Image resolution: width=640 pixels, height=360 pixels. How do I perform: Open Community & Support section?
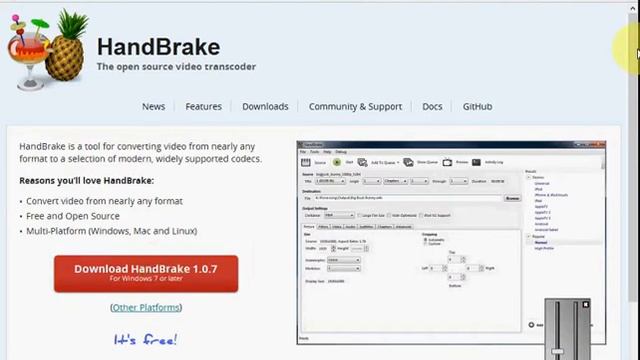click(355, 107)
